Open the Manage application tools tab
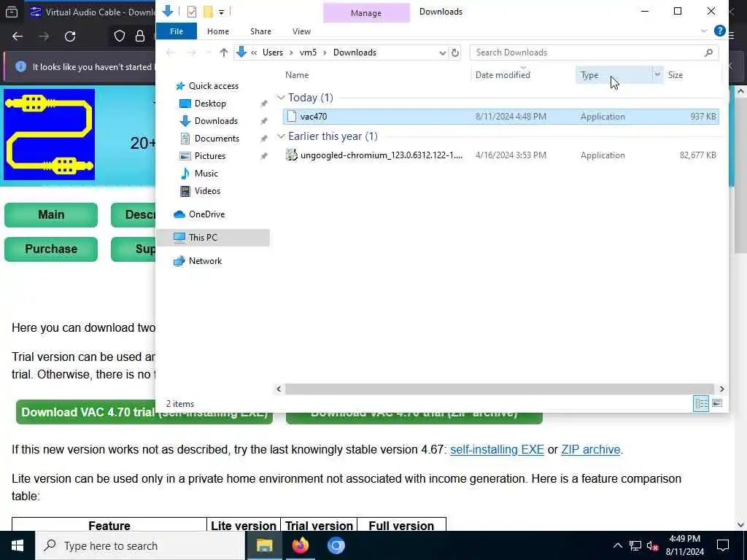Image resolution: width=747 pixels, height=560 pixels. [x=366, y=13]
